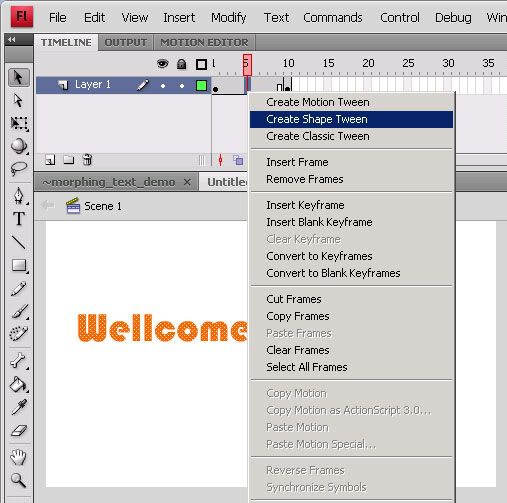The height and width of the screenshot is (503, 507).
Task: Toggle show all layers eye icon
Action: tap(163, 63)
